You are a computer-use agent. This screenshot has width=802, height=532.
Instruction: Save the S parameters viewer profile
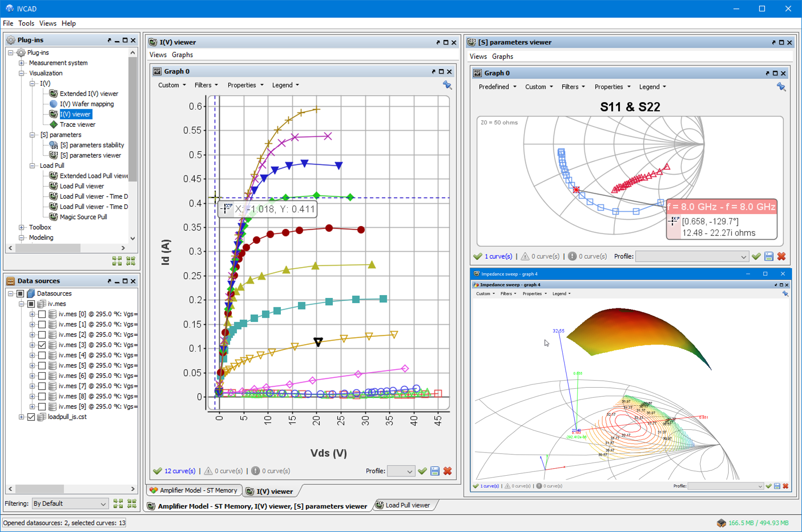(x=769, y=256)
